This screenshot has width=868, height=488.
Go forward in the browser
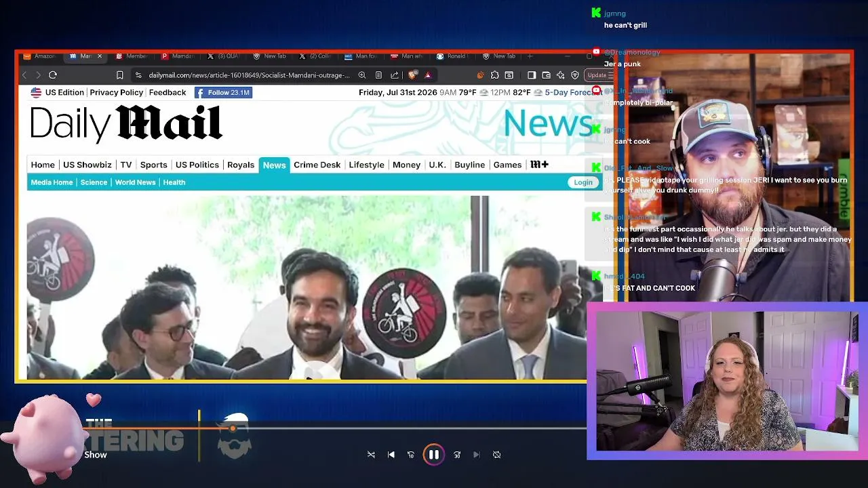click(38, 75)
